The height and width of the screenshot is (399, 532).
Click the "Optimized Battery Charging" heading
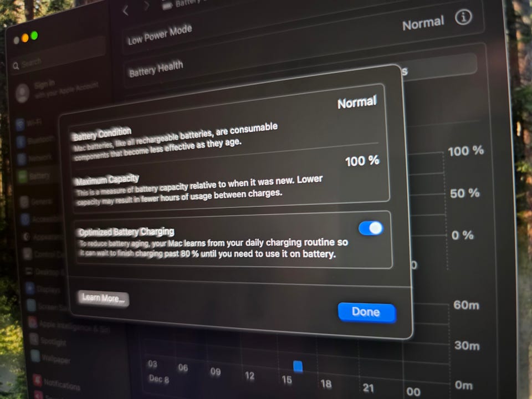pos(126,232)
